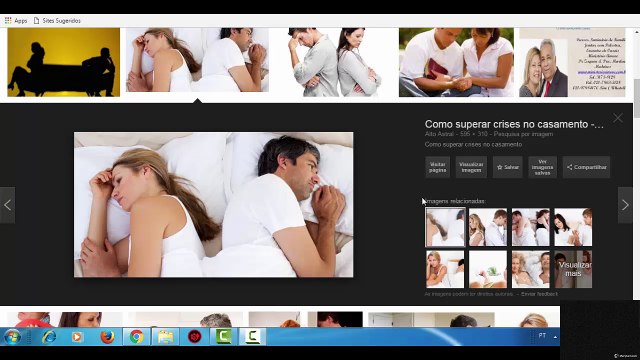Select the top-row thumbnail of couple lying in bed
This screenshot has height=360, width=640.
coord(197,60)
